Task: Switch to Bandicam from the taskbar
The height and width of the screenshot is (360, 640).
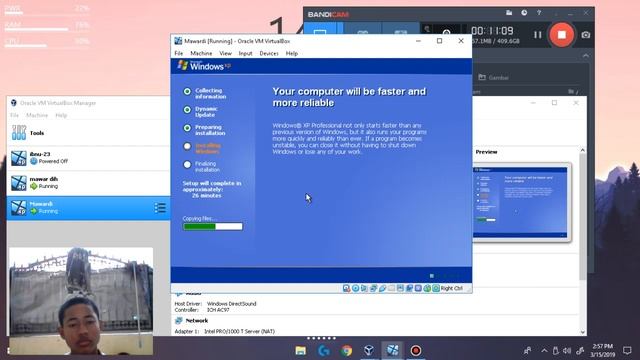Action: 416,351
